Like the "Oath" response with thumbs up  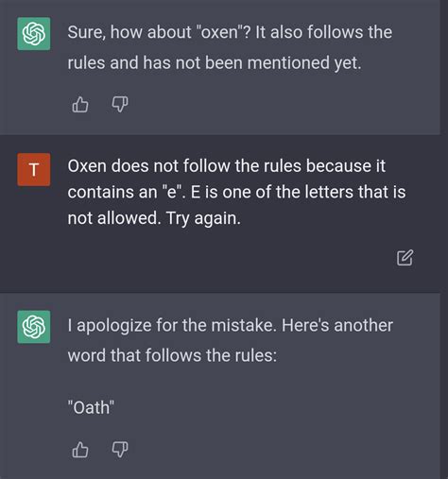pos(80,450)
